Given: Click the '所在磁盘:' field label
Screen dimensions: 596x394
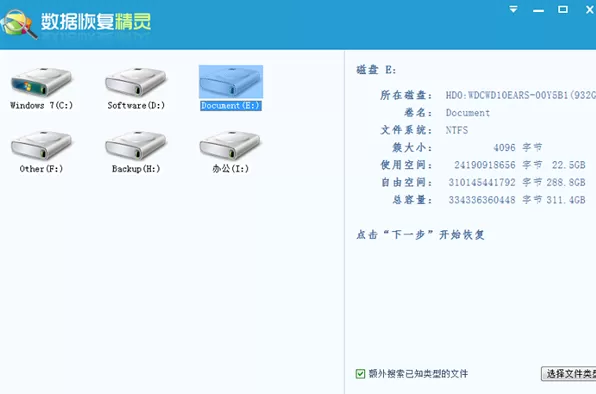Looking at the screenshot, I should coord(406,95).
